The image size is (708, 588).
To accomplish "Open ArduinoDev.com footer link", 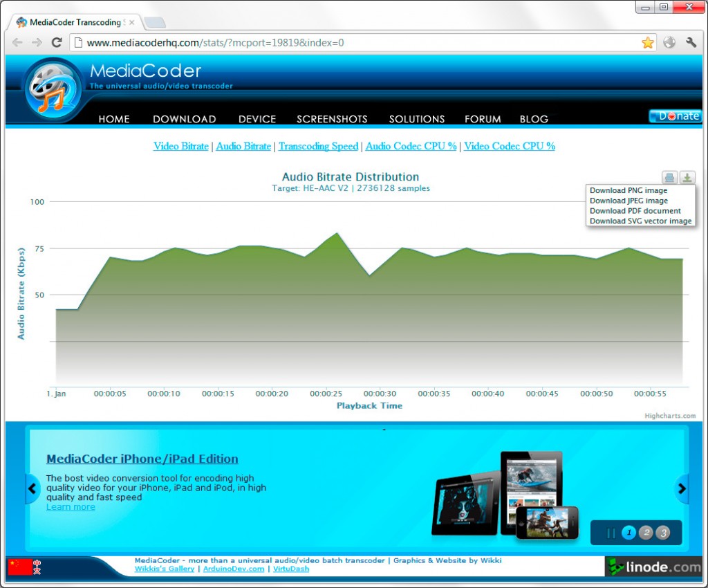I will (x=234, y=569).
